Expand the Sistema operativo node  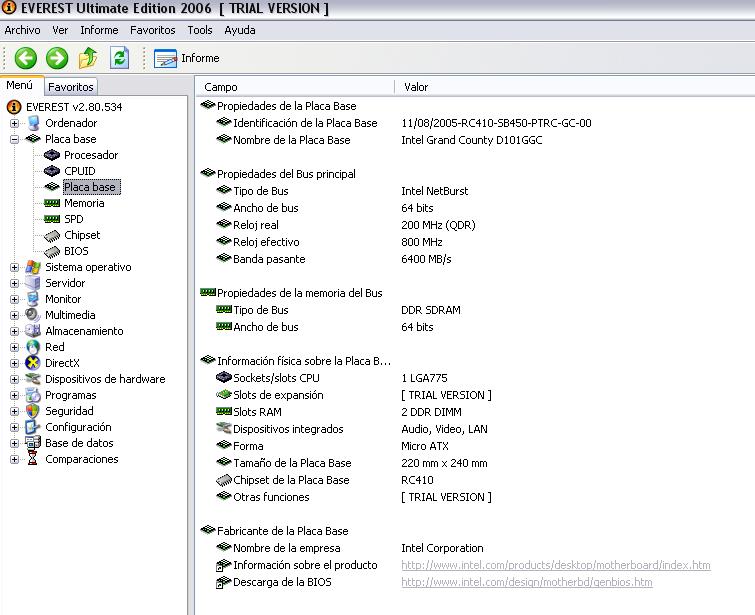tap(15, 267)
